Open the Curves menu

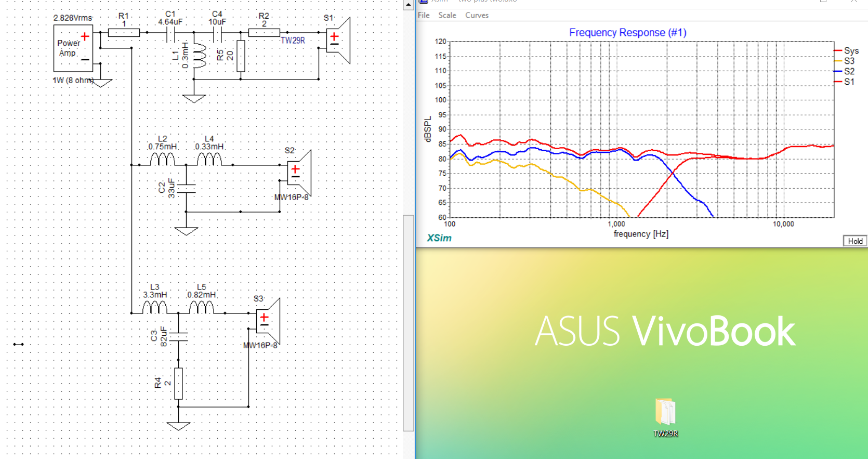[477, 15]
